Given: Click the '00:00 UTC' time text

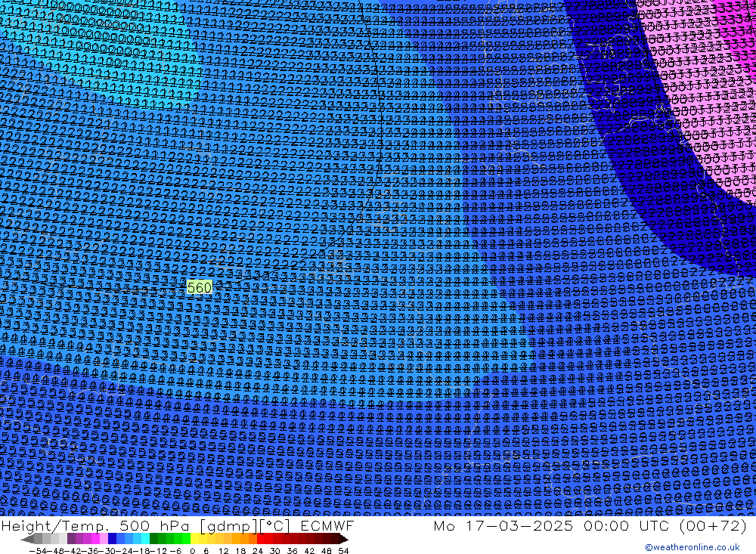Looking at the screenshot, I should pyautogui.click(x=626, y=525).
